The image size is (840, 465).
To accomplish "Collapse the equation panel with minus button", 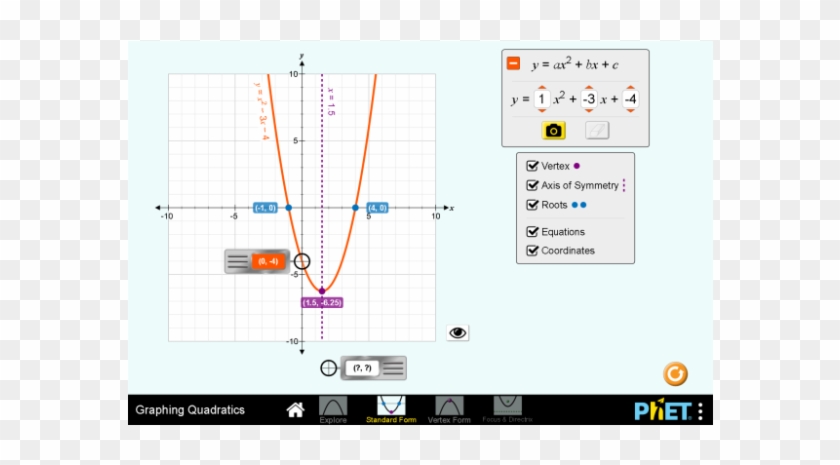I will point(513,64).
